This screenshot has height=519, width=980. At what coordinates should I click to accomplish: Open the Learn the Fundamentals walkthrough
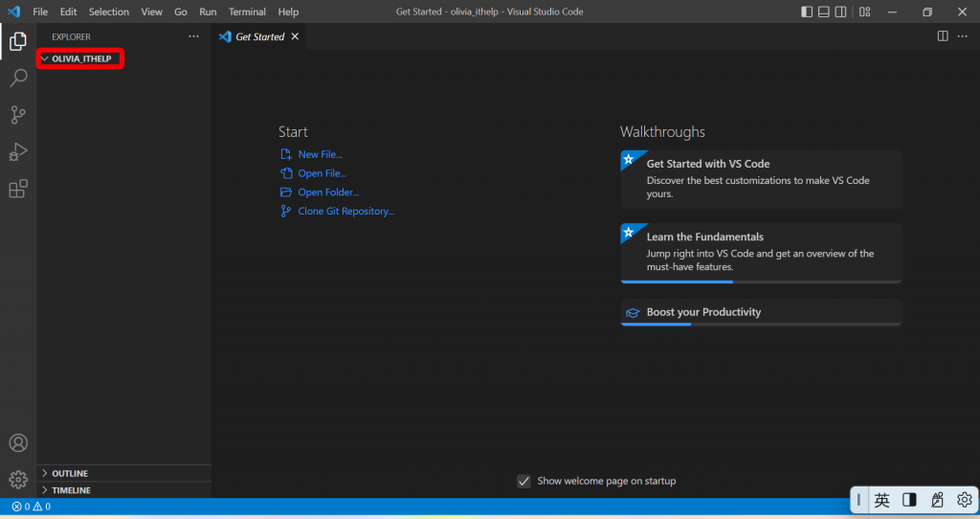(x=761, y=253)
